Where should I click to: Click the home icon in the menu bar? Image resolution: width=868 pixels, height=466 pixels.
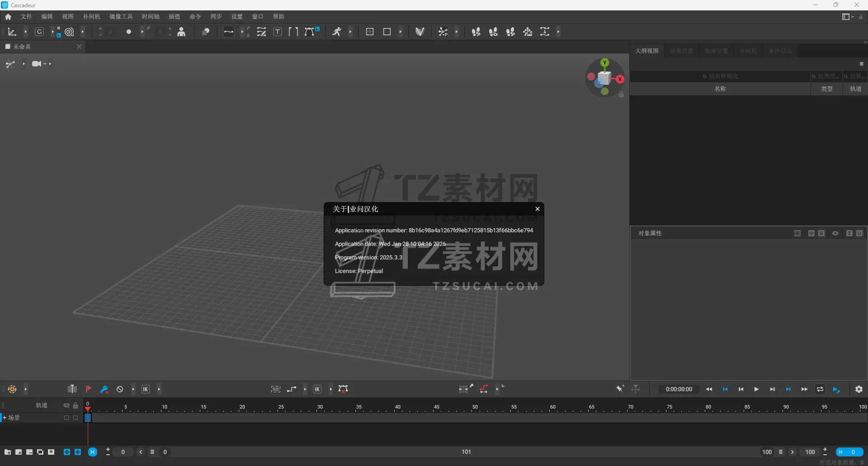(8, 17)
